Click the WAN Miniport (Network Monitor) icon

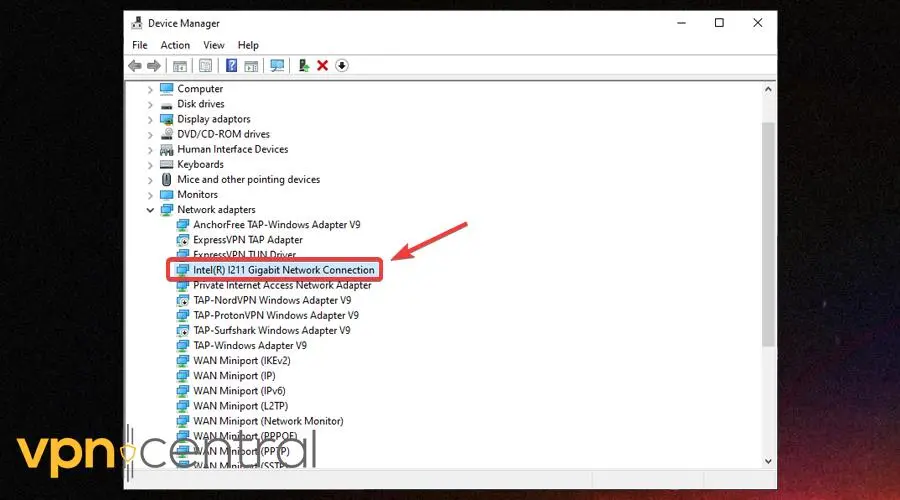pyautogui.click(x=183, y=421)
